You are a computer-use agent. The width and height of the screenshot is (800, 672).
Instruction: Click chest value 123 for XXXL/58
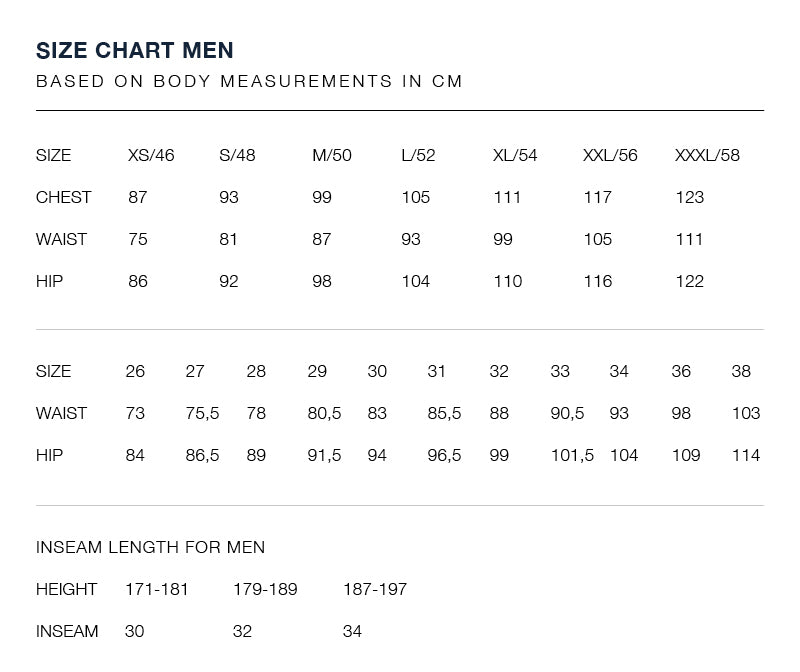coord(690,197)
